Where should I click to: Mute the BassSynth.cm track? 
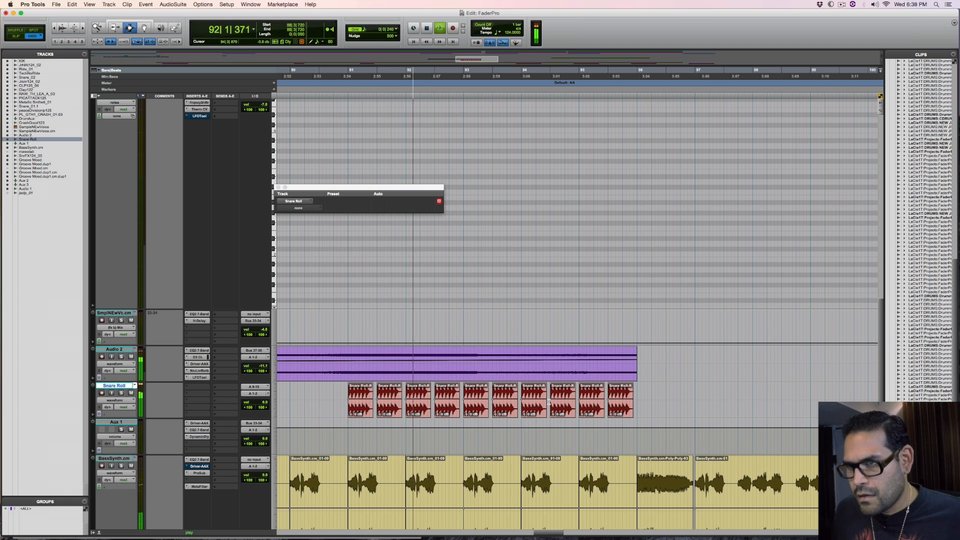(x=130, y=465)
